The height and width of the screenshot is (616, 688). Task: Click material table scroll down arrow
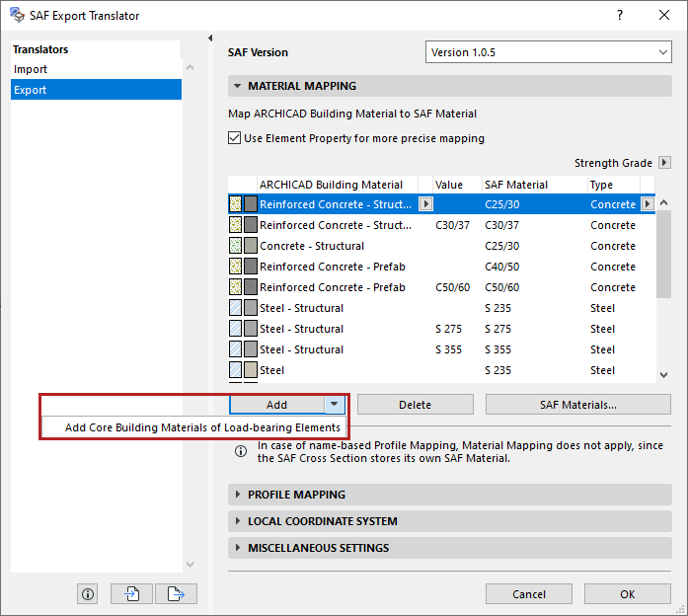point(664,375)
